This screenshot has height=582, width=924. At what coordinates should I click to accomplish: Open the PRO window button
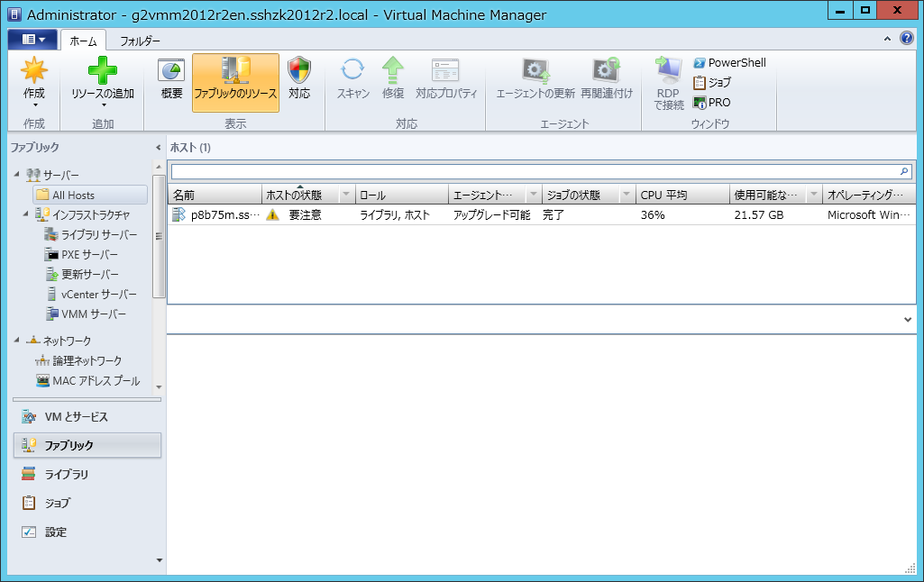click(712, 103)
